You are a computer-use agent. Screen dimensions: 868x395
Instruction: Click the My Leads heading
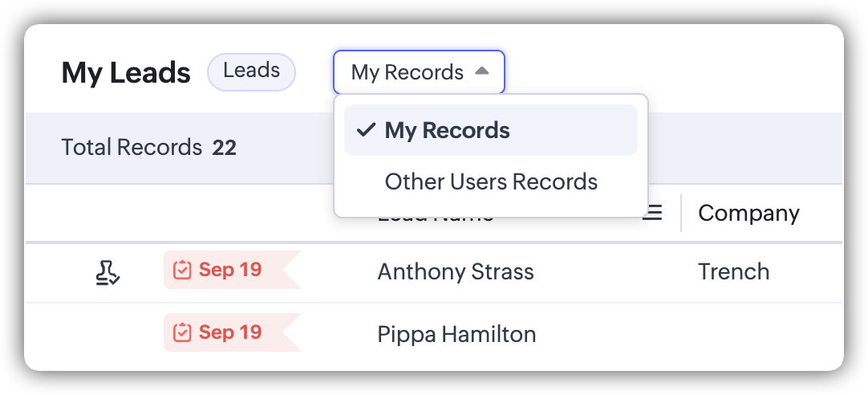click(x=126, y=73)
